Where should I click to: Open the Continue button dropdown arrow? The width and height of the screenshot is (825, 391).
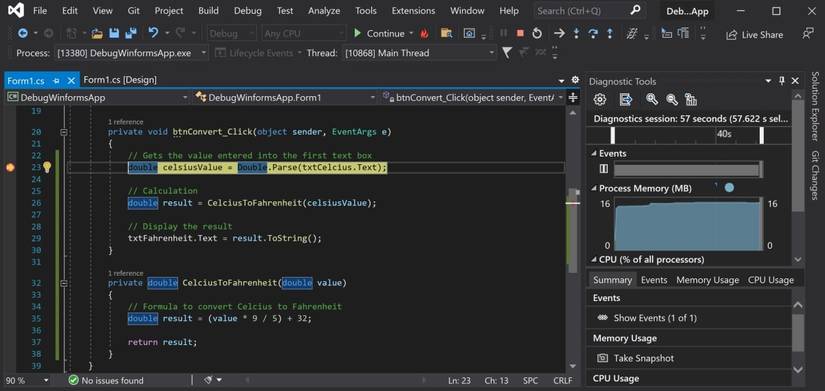[x=411, y=34]
